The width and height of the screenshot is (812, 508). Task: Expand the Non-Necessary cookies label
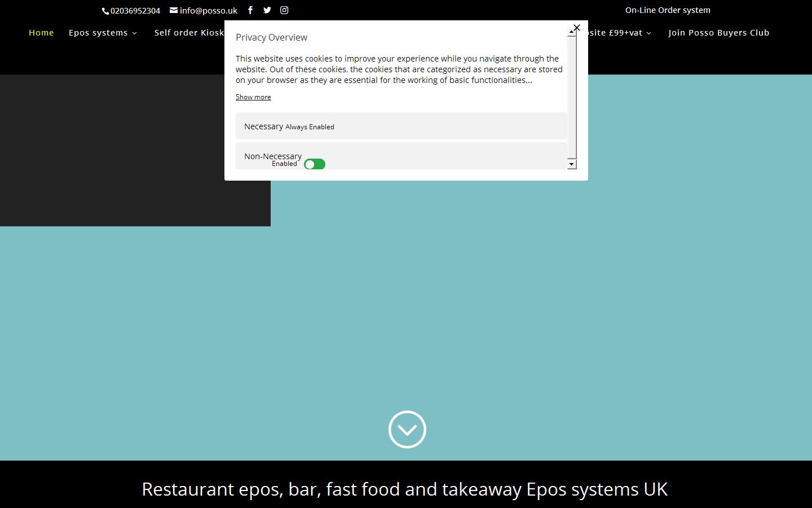273,156
